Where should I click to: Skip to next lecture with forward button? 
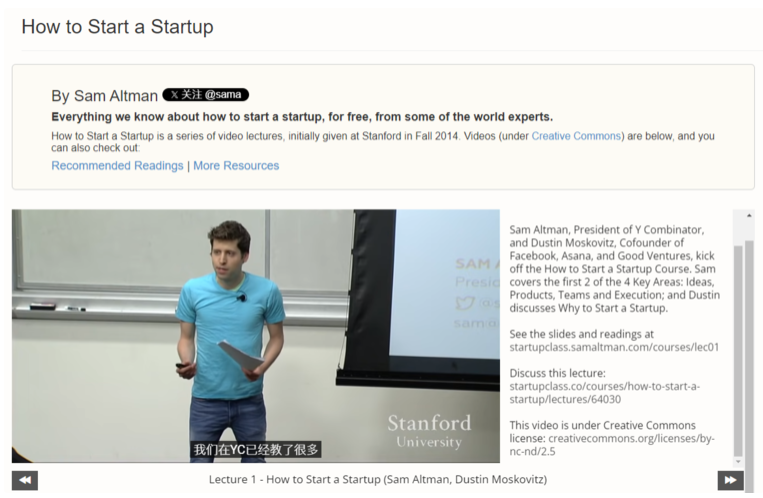coord(730,481)
